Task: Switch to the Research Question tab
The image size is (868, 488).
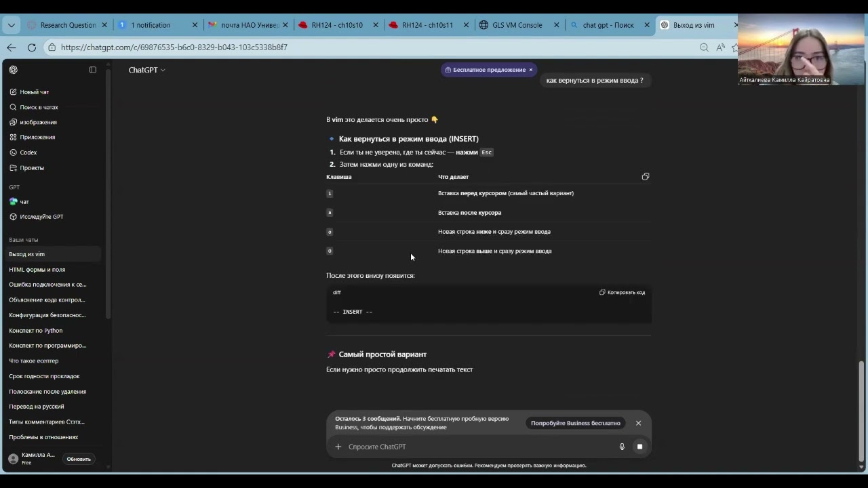Action: point(67,25)
